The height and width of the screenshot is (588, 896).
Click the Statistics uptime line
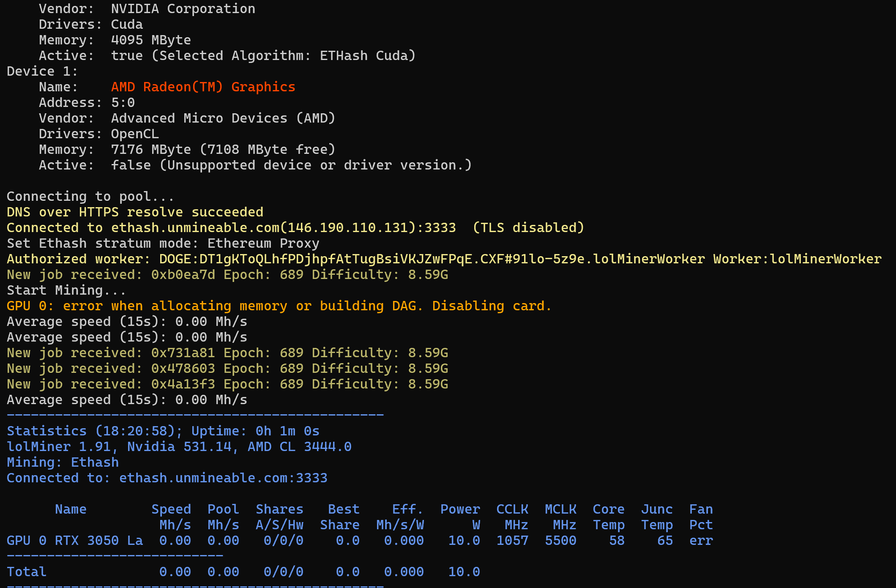pyautogui.click(x=163, y=431)
